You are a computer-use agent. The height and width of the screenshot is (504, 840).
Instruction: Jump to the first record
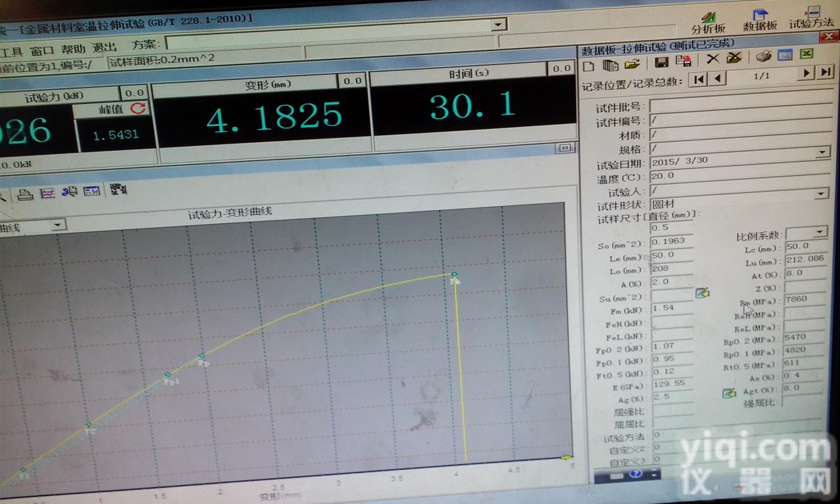(x=699, y=79)
